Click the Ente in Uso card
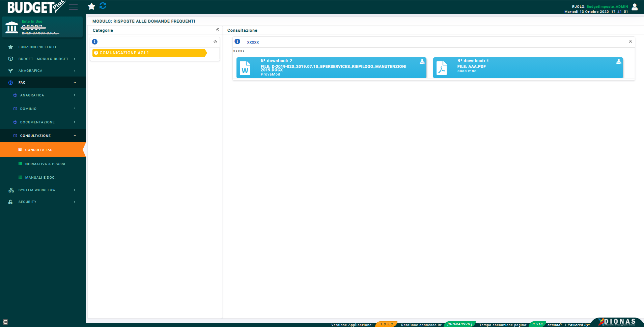 tap(42, 27)
